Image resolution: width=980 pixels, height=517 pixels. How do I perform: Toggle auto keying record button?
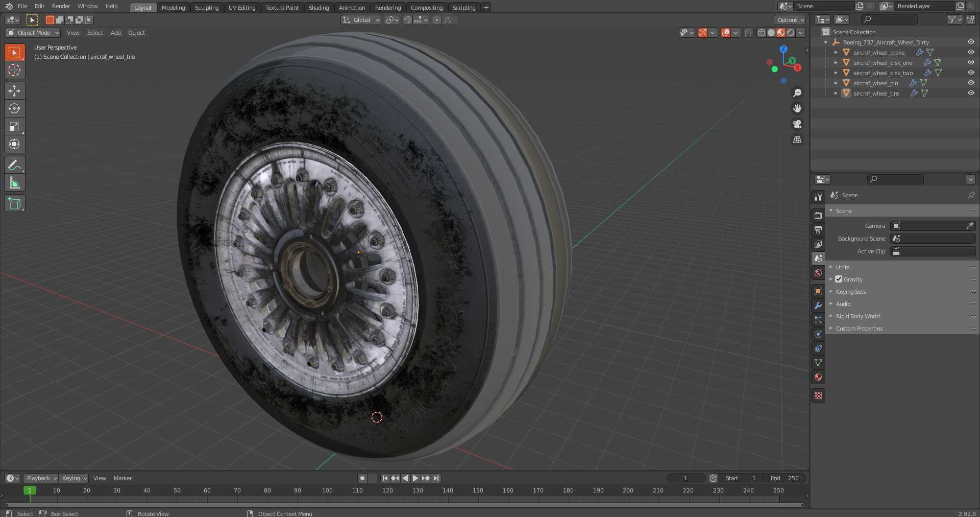click(x=362, y=478)
